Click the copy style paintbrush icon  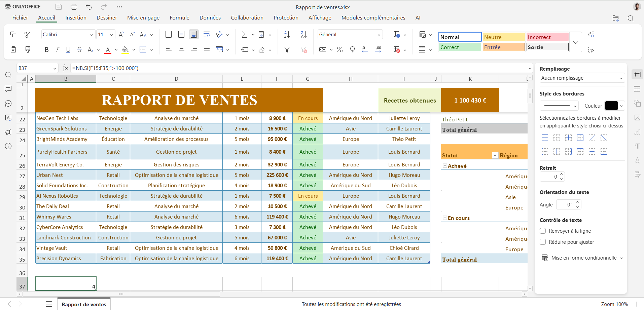click(28, 50)
